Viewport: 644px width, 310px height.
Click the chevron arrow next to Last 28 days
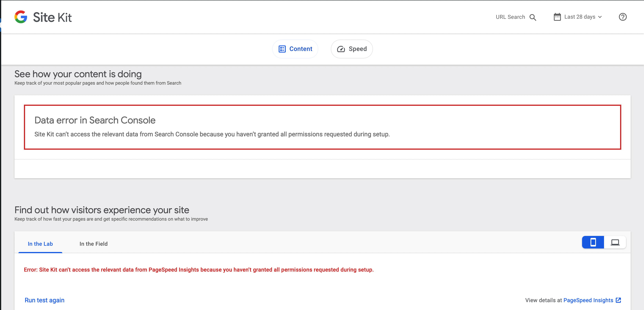pyautogui.click(x=600, y=17)
